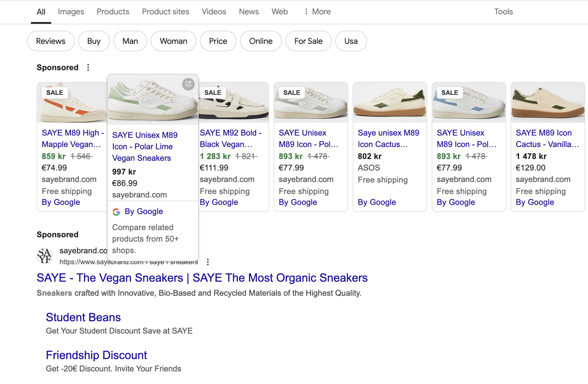Open the three-dot menu next to Sponsored label
Viewport: 588px width, 384px height.
click(88, 67)
